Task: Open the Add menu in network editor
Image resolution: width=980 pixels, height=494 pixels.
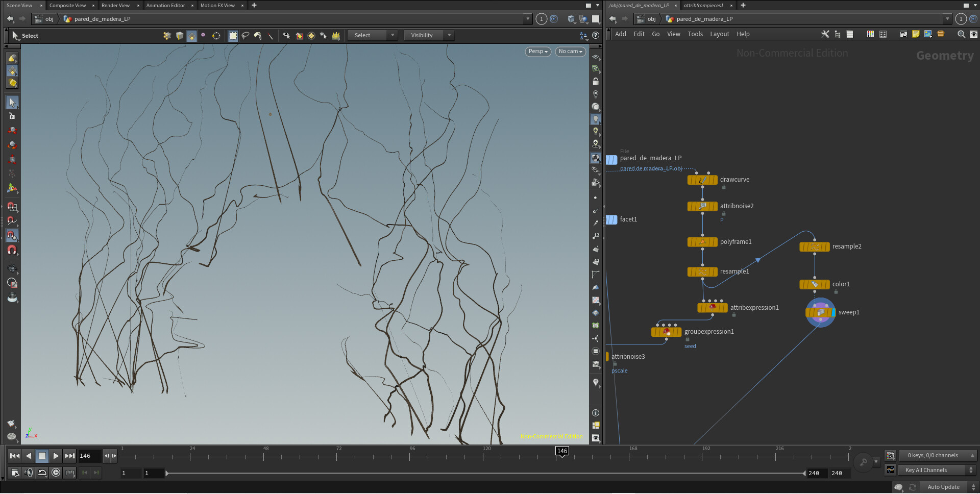Action: pos(621,34)
